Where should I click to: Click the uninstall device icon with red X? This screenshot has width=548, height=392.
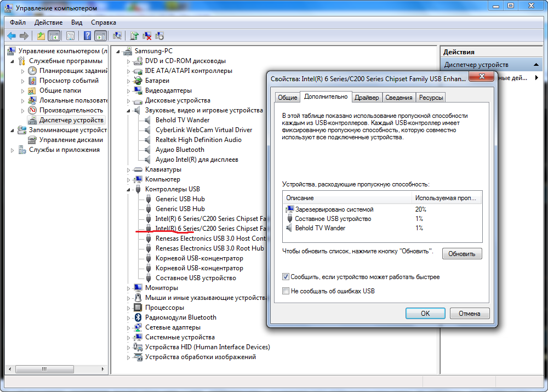[x=147, y=36]
